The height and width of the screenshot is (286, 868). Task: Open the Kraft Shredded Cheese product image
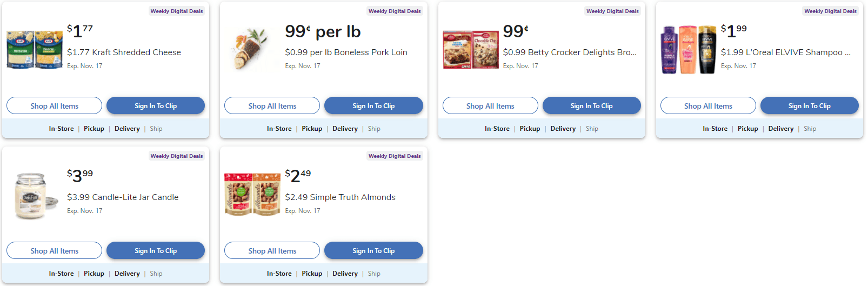pyautogui.click(x=35, y=50)
